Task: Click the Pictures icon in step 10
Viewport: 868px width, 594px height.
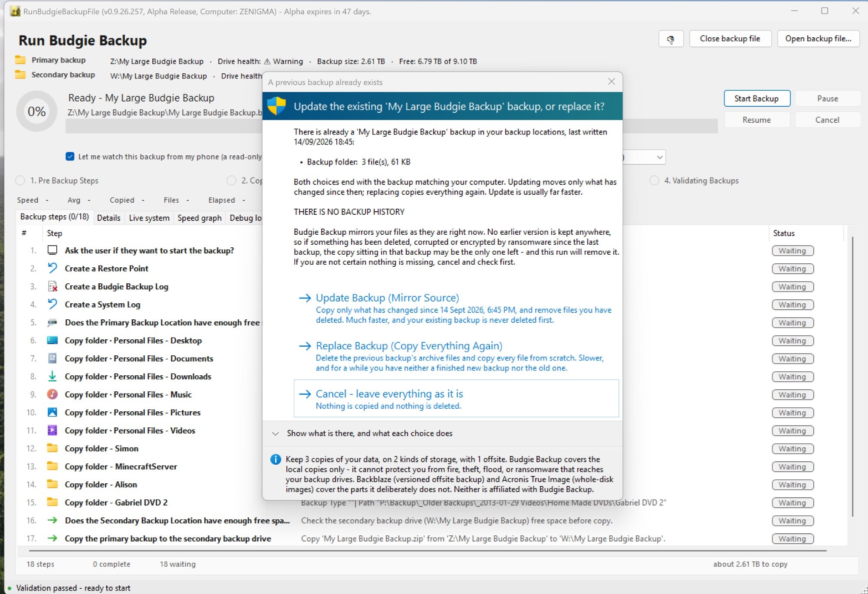Action: pos(53,412)
